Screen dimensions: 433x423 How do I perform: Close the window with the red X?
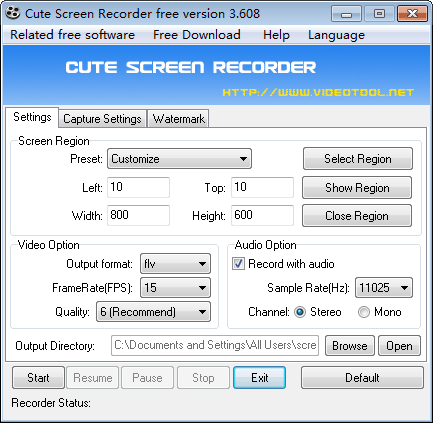point(412,14)
